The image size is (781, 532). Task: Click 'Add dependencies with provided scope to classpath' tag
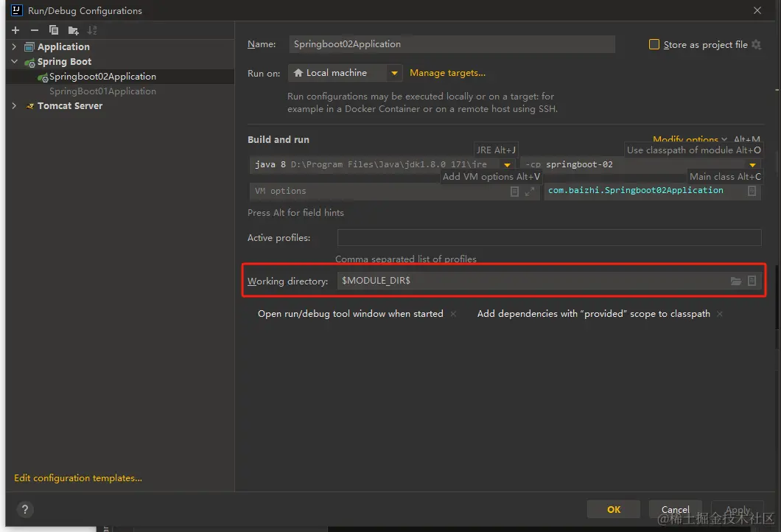tap(593, 314)
